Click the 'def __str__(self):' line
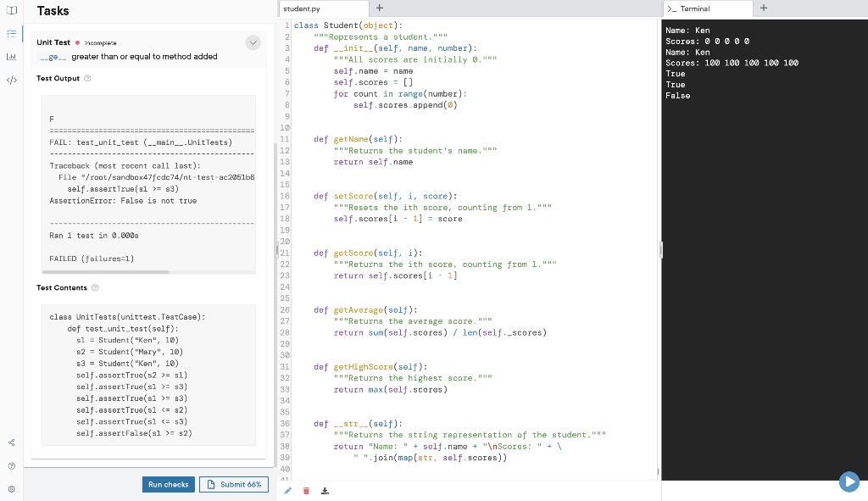The width and height of the screenshot is (868, 501). click(359, 424)
